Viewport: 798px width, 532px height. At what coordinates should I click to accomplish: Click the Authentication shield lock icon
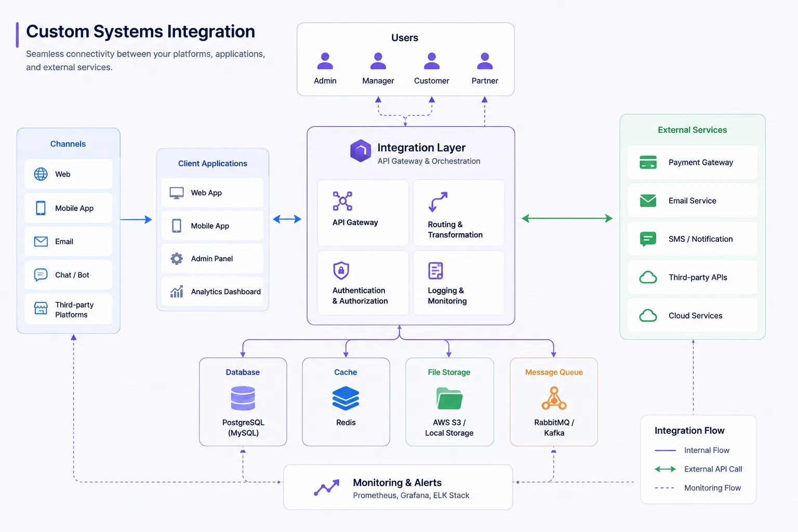tap(341, 270)
